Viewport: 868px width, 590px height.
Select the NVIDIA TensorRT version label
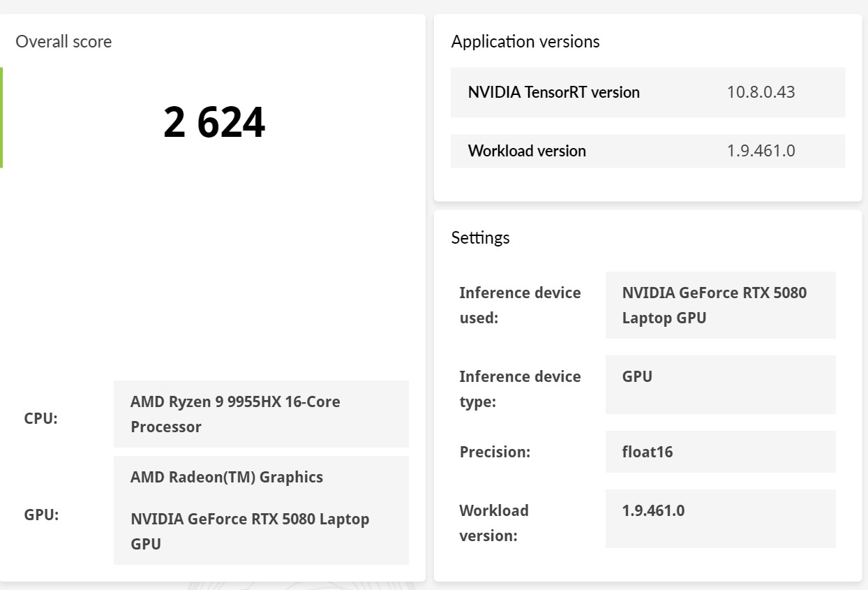coord(553,92)
